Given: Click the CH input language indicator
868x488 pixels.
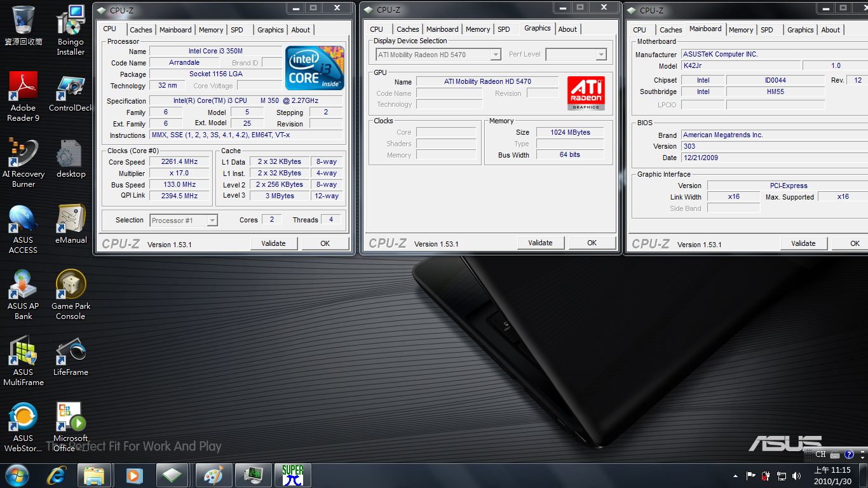Looking at the screenshot, I should pyautogui.click(x=820, y=454).
